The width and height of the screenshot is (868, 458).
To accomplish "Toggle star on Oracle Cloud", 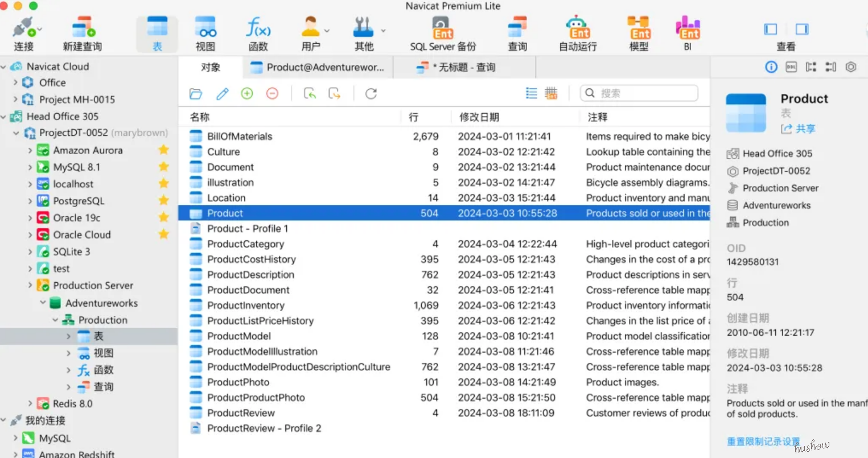I will pyautogui.click(x=164, y=234).
